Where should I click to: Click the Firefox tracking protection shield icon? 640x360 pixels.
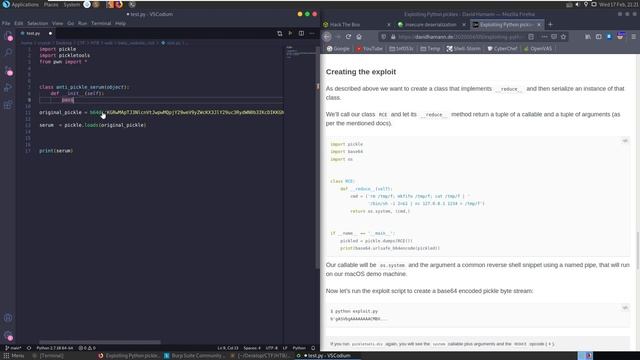pyautogui.click(x=383, y=37)
